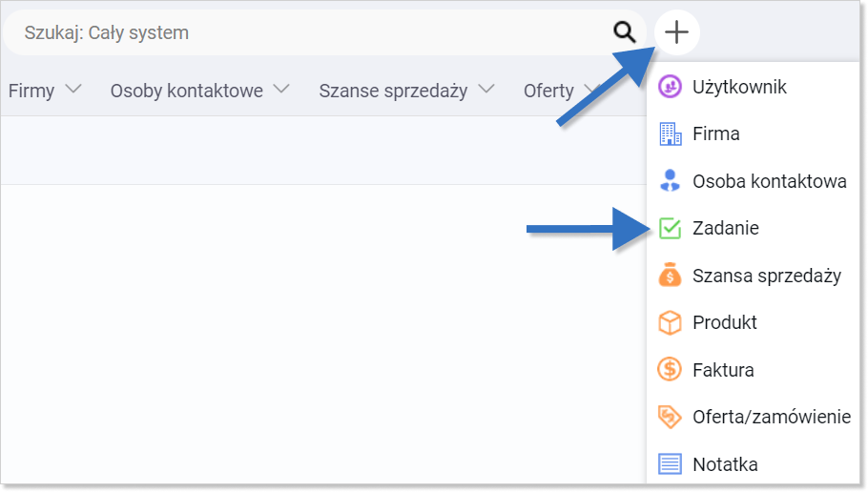The height and width of the screenshot is (492, 868).
Task: Click the Osoba kontaktowa person icon
Action: [670, 181]
